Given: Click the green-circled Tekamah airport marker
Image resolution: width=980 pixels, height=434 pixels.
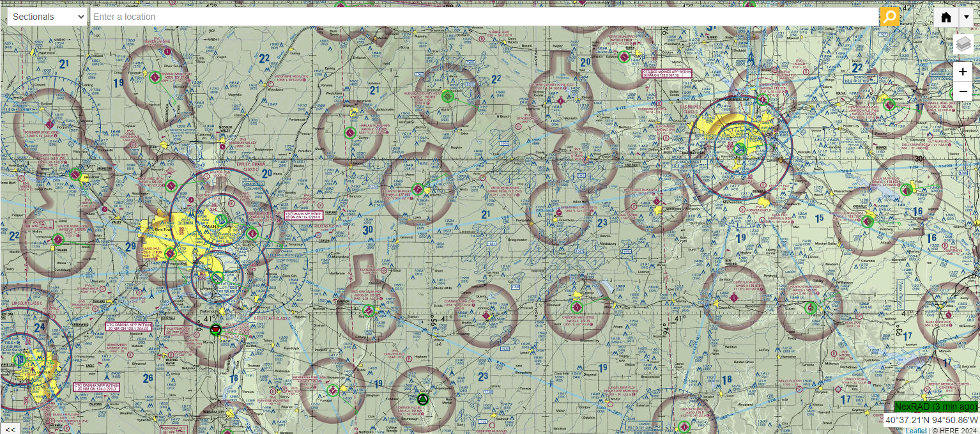Looking at the screenshot, I should [x=155, y=78].
